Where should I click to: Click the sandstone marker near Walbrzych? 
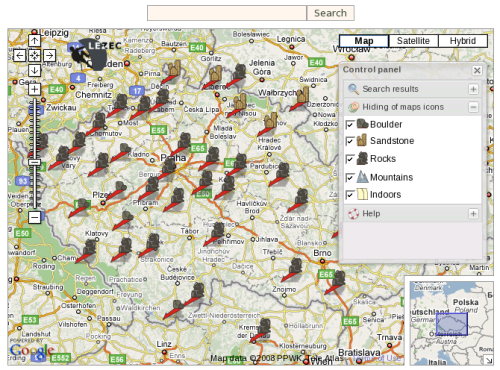(x=303, y=95)
